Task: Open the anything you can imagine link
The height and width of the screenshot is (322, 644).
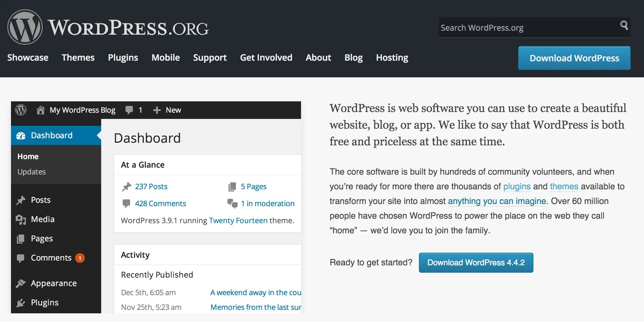Action: point(497,201)
